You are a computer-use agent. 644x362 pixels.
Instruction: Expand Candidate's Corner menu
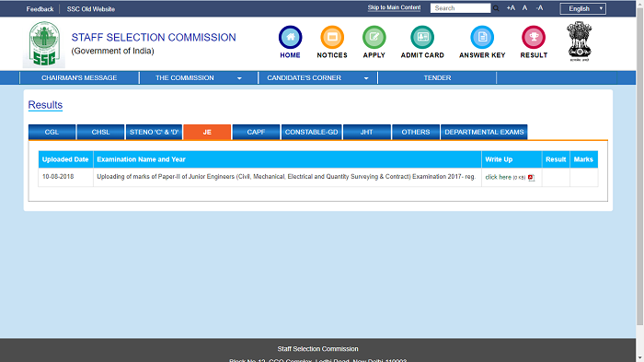point(317,77)
